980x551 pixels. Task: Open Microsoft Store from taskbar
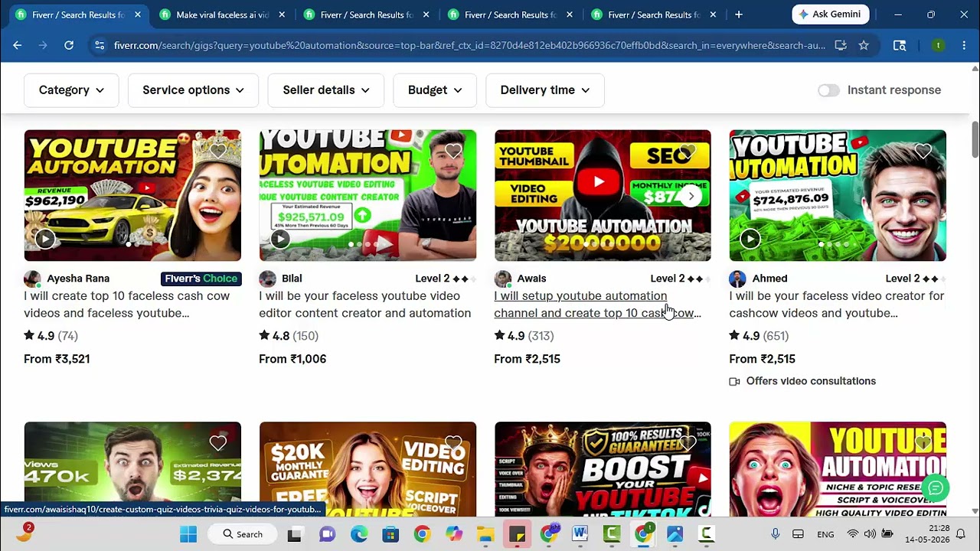pos(390,534)
